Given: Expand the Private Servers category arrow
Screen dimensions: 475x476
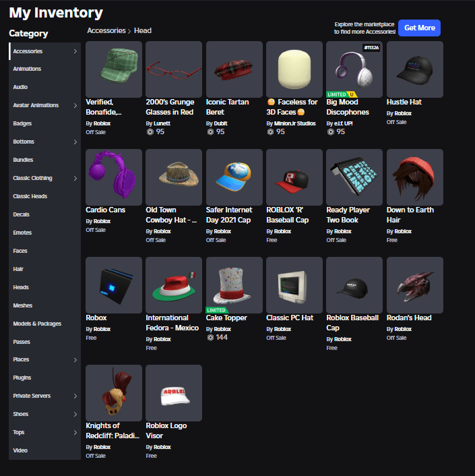Looking at the screenshot, I should [75, 396].
